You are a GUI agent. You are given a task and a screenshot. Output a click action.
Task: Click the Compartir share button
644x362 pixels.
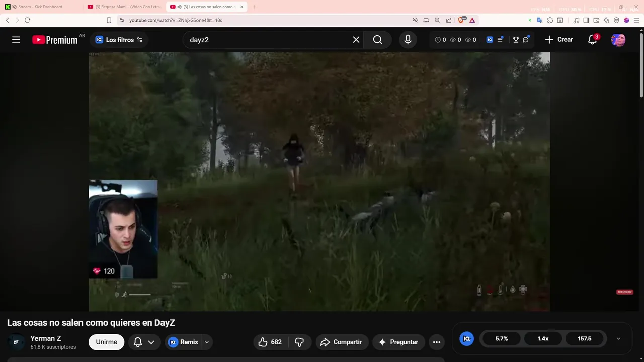(342, 342)
